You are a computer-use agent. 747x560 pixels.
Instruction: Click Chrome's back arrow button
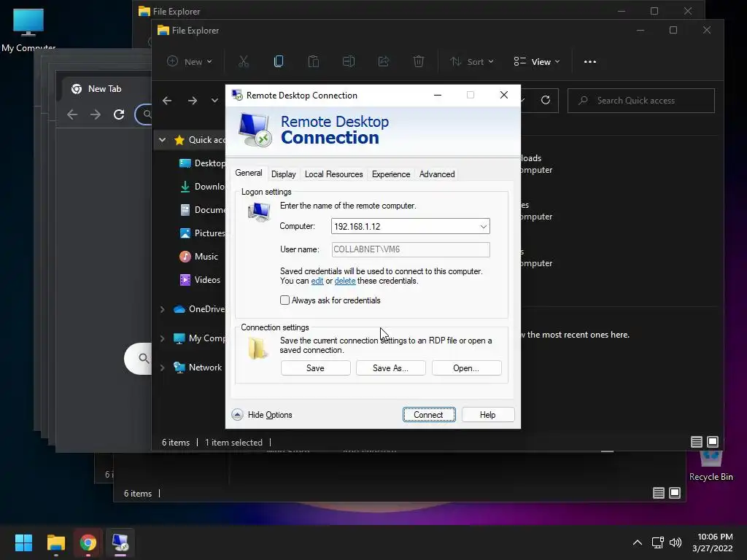point(72,114)
